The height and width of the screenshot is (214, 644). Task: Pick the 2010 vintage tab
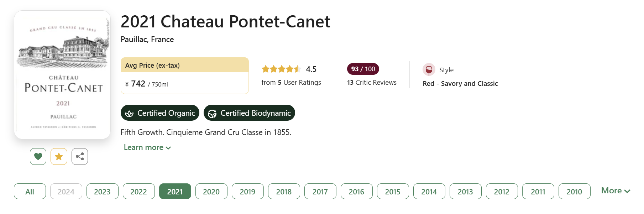[x=575, y=191]
